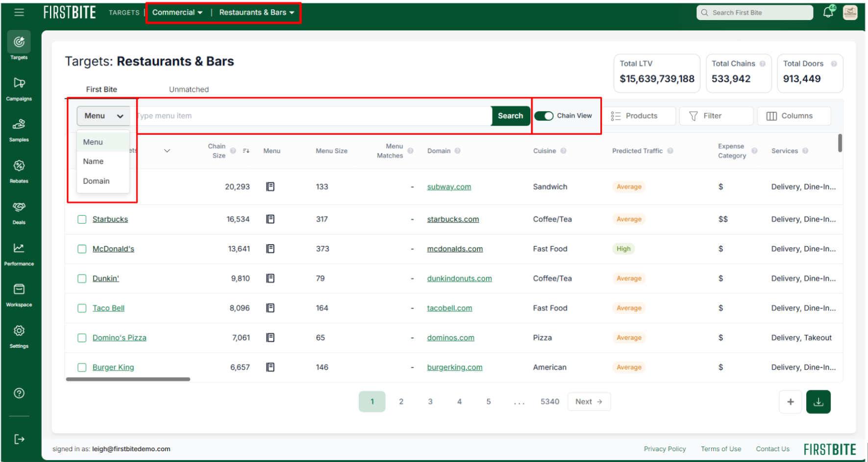
Task: Click the vertical table scrollbar
Action: pyautogui.click(x=840, y=143)
